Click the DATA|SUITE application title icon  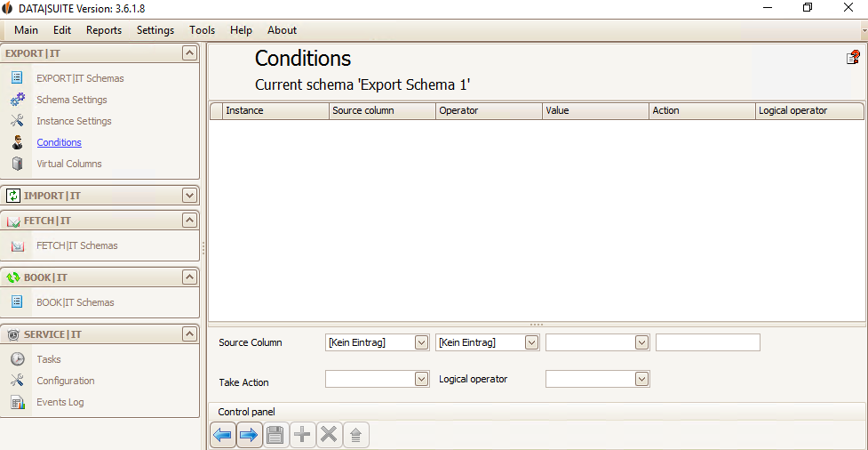[x=7, y=8]
